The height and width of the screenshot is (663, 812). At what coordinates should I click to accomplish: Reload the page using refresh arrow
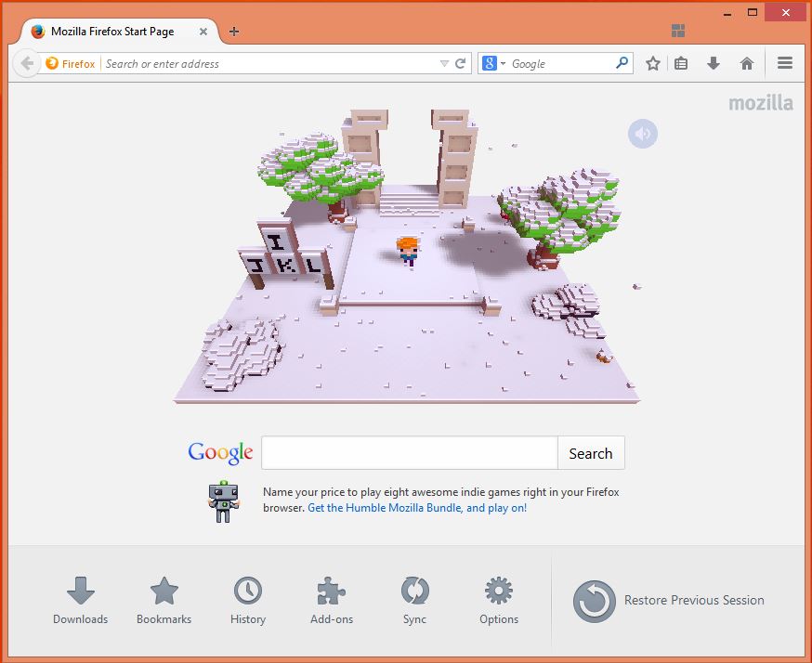point(460,64)
